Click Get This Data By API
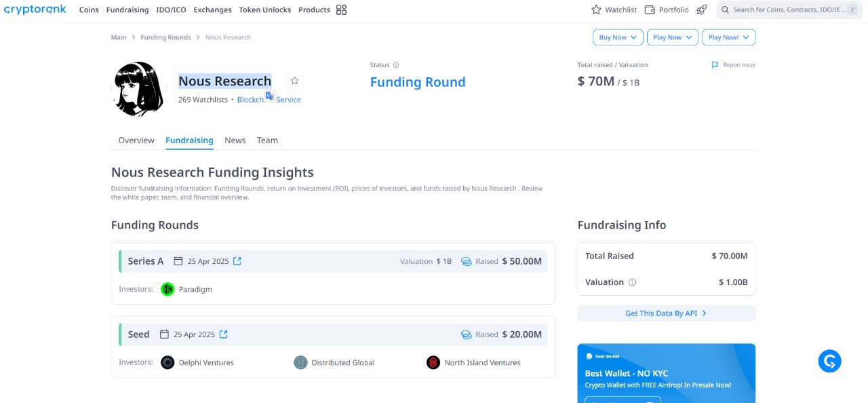The width and height of the screenshot is (868, 403). [x=666, y=313]
